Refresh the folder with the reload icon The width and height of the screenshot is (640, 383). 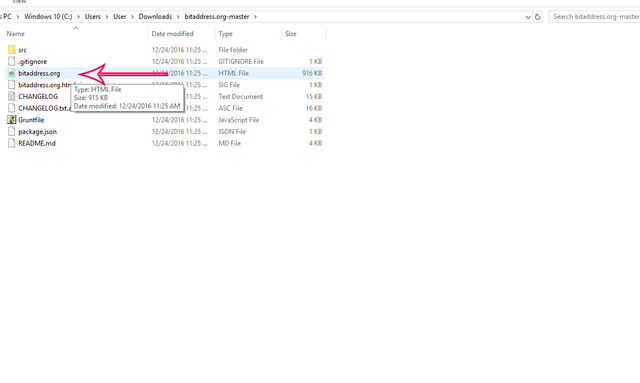pos(538,17)
